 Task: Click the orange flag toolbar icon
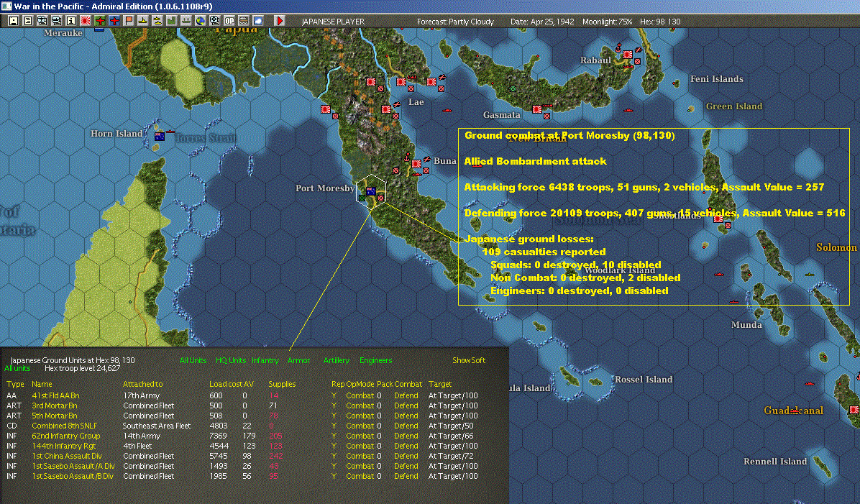coord(128,21)
